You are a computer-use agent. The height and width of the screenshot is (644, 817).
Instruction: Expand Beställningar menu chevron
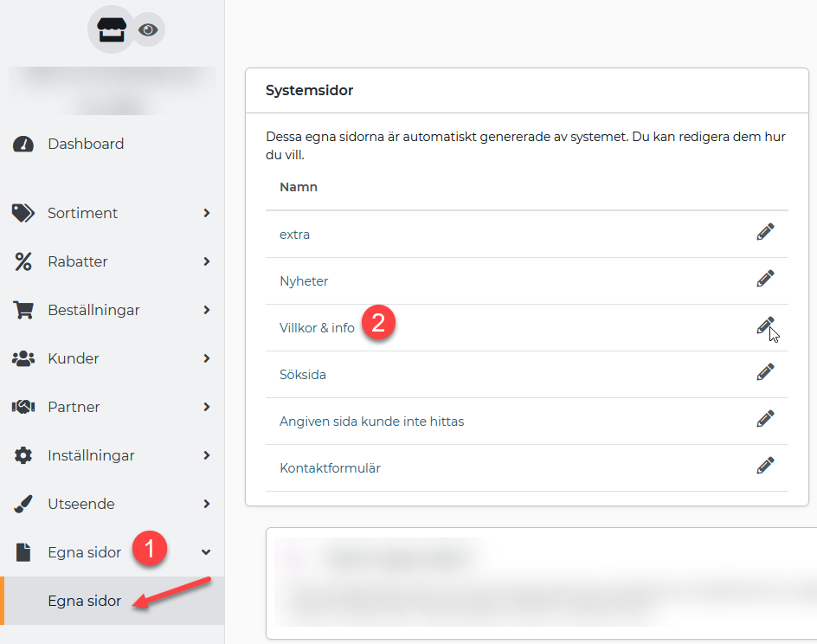pos(206,310)
